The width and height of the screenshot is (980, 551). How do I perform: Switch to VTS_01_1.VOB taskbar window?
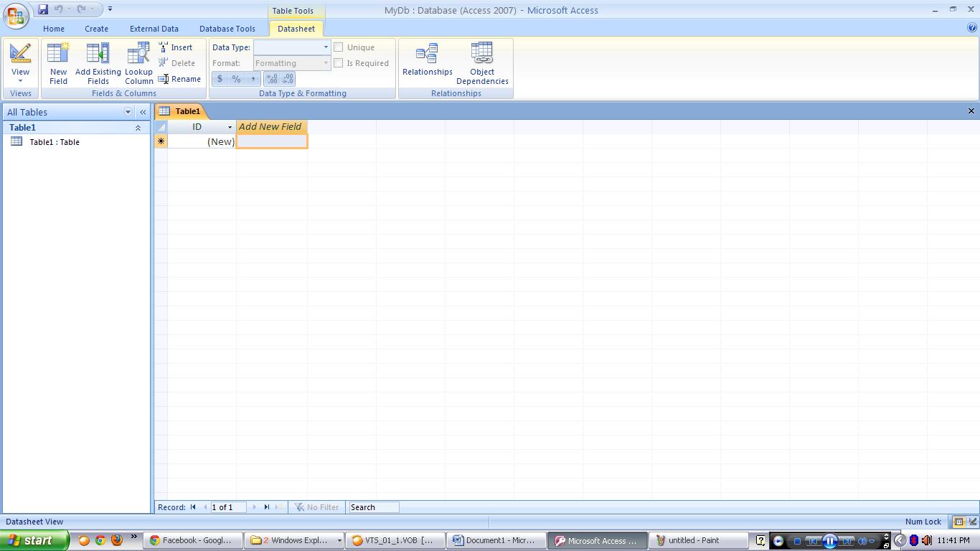[x=394, y=540]
